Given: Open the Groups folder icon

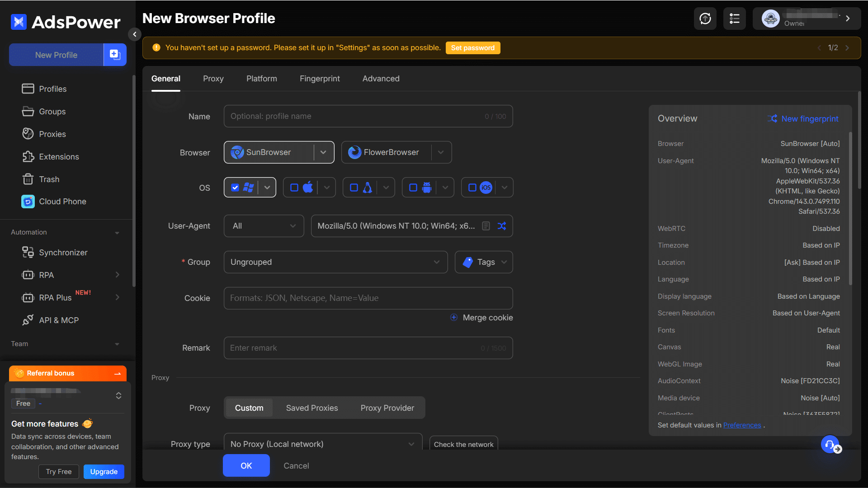Looking at the screenshot, I should [x=28, y=111].
